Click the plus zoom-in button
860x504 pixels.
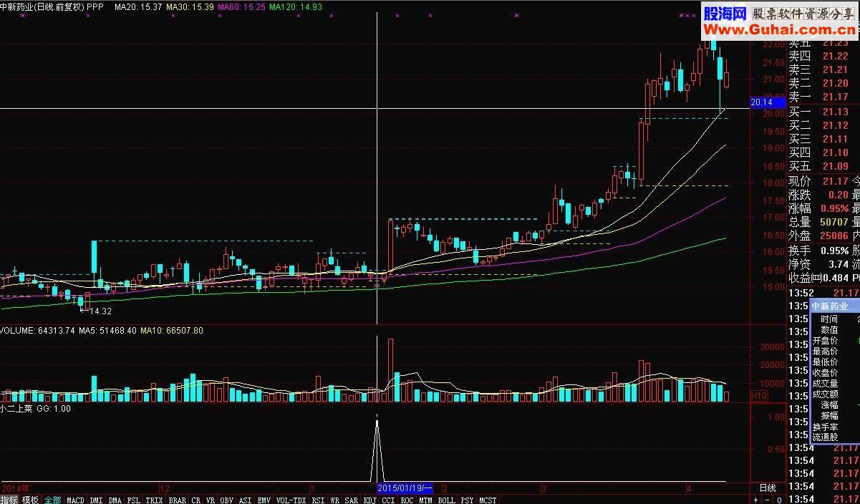tap(755, 500)
